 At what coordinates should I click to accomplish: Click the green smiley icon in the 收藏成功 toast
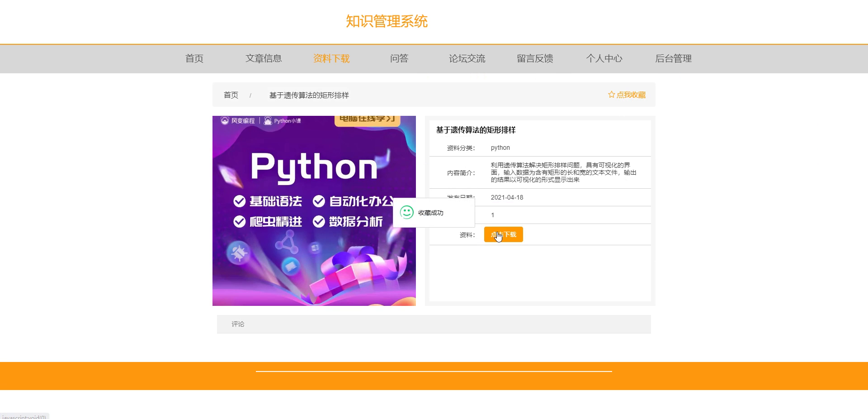[x=407, y=212]
